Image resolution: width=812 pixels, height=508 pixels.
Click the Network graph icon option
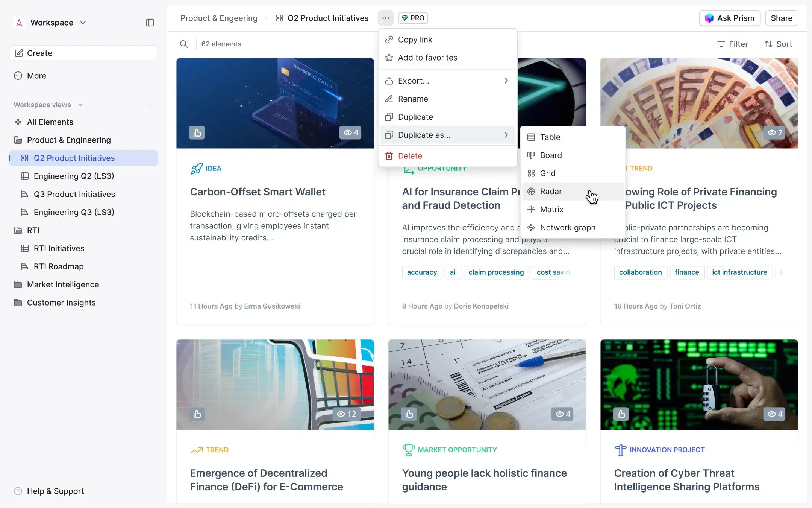coord(531,227)
